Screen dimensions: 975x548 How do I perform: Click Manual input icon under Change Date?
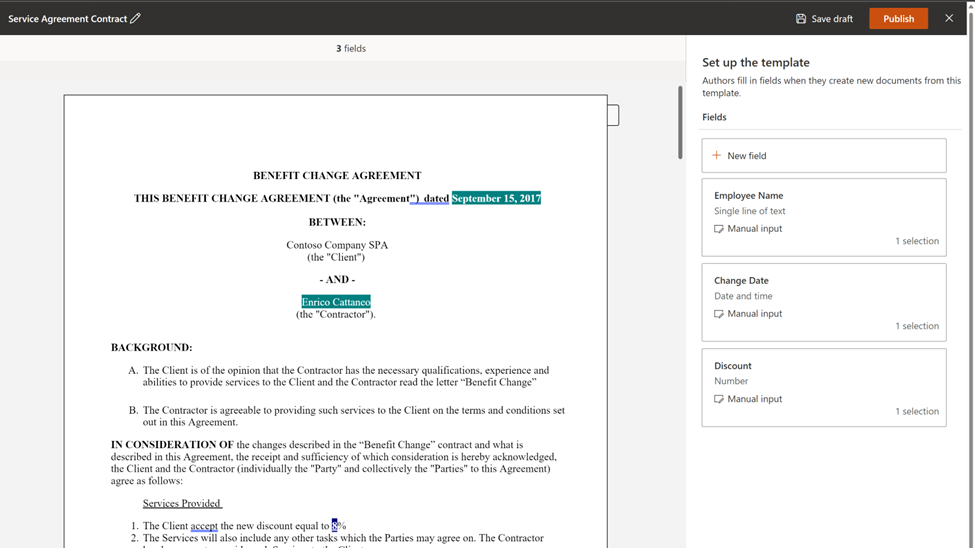719,314
